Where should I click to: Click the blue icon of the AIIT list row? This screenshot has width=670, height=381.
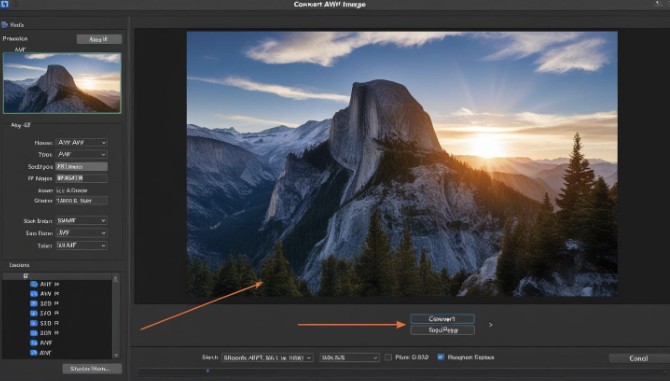(34, 284)
